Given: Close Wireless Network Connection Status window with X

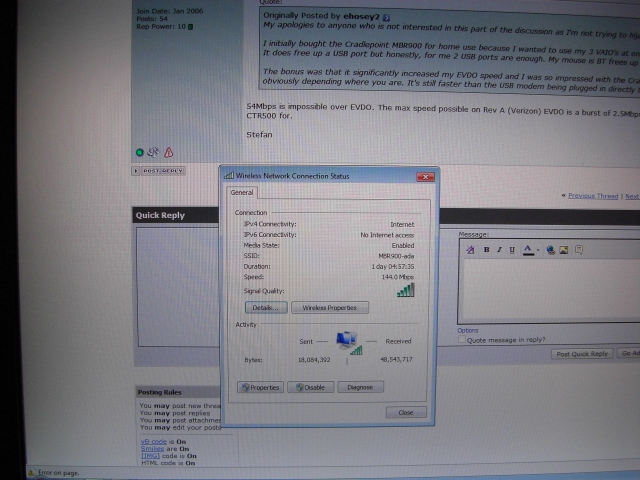Looking at the screenshot, I should pyautogui.click(x=425, y=177).
